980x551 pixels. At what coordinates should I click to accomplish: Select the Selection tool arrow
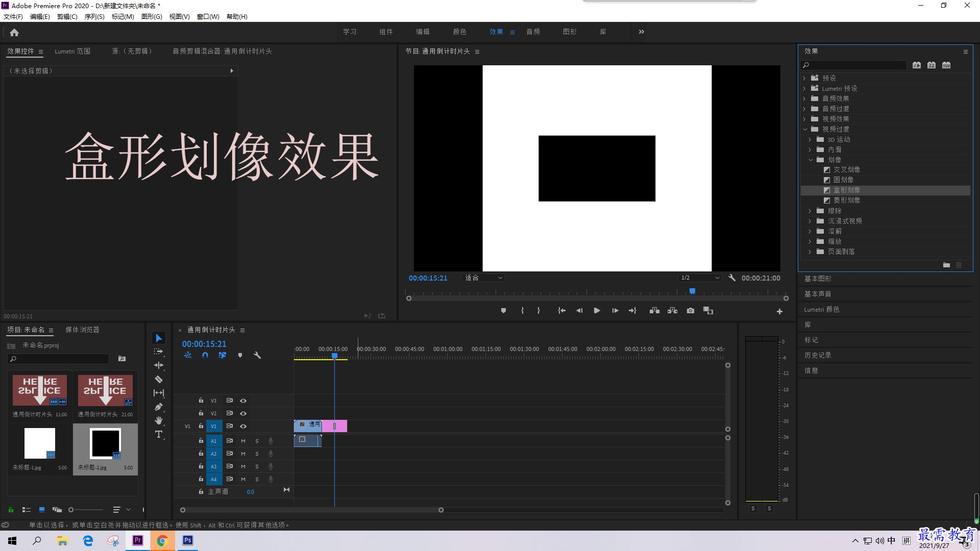159,338
